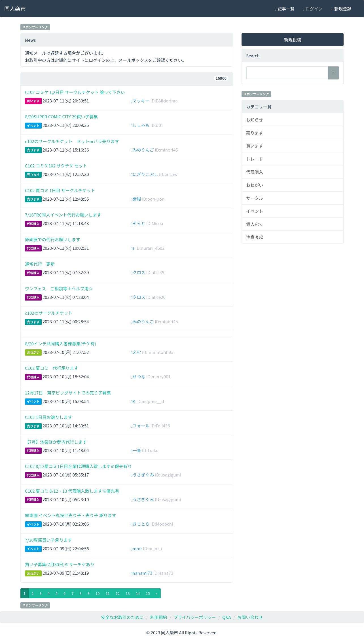Open the 新規投稿 button
364x636 pixels.
(x=292, y=40)
